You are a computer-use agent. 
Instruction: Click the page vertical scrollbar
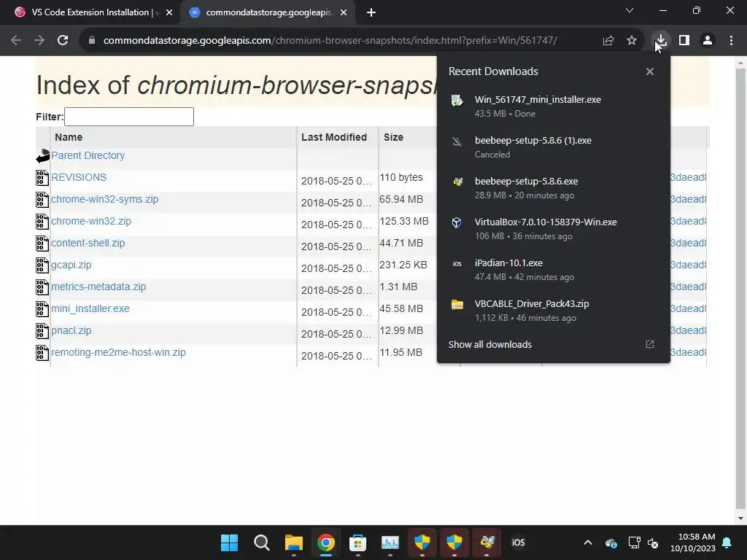click(x=741, y=290)
